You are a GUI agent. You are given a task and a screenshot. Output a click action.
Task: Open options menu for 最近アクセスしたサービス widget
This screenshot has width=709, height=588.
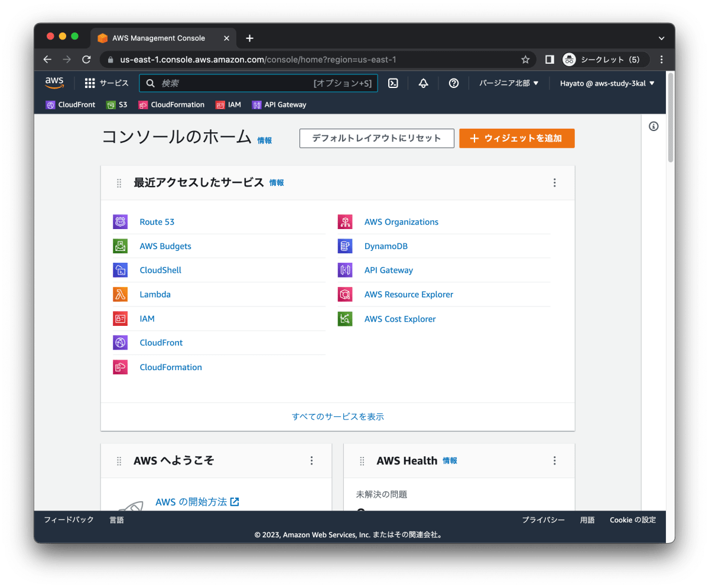pos(554,183)
